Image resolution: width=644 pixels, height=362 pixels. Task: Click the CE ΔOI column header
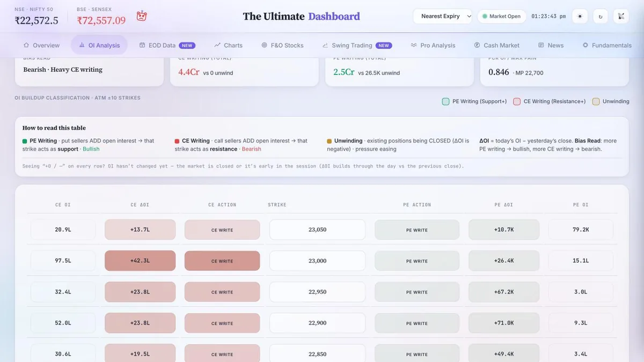coord(140,205)
